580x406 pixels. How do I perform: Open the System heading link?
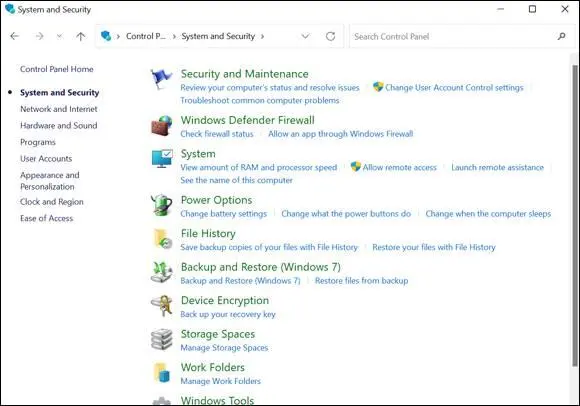198,154
